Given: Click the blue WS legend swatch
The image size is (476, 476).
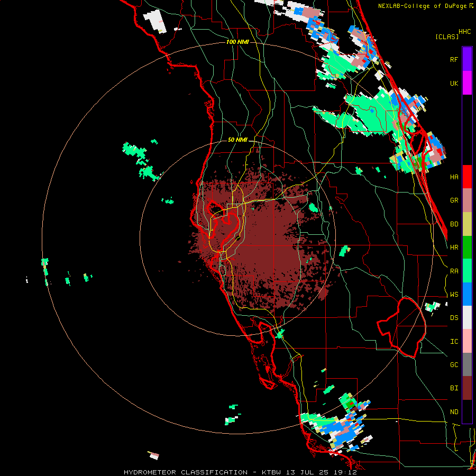Looking at the screenshot, I should coord(467,294).
